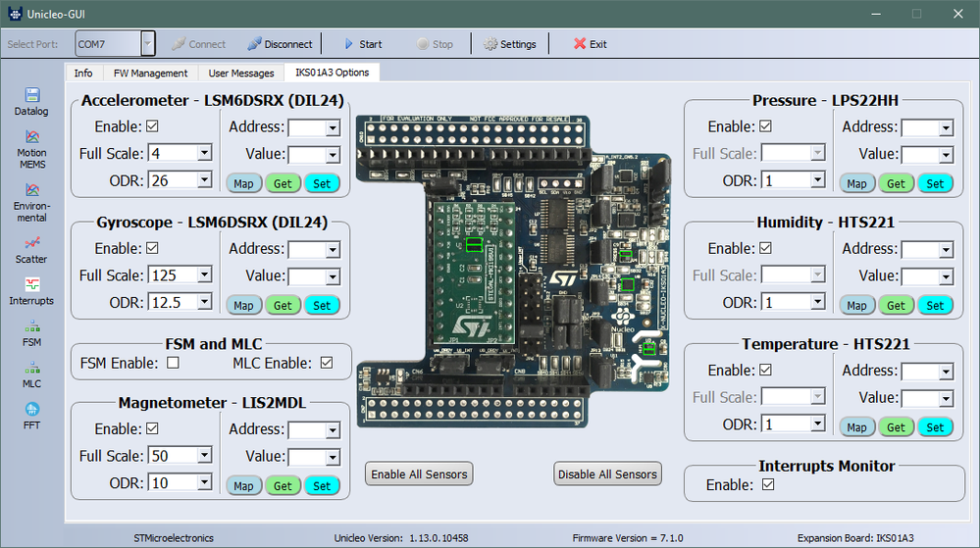Click the Magnetometer Address field
Image resolution: width=980 pixels, height=548 pixels.
(x=314, y=430)
